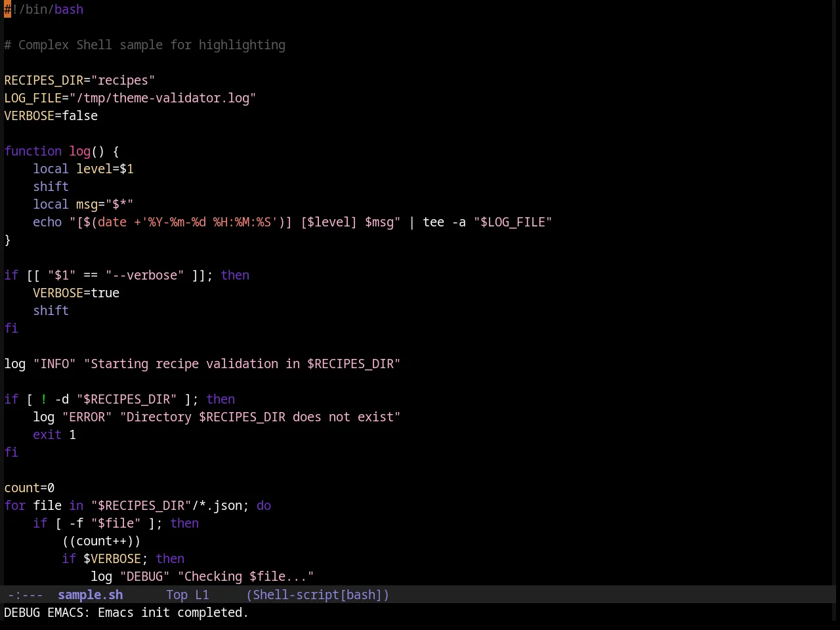Place cursor on the shebang line

pos(44,10)
